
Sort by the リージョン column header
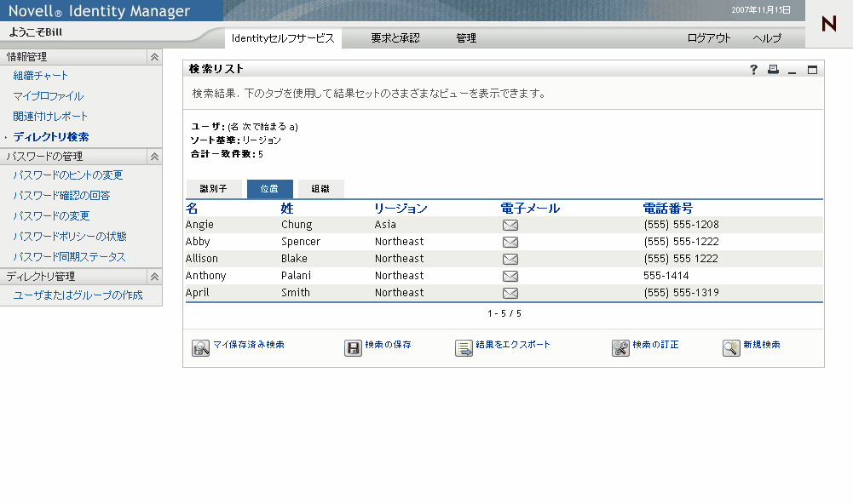[x=401, y=209]
